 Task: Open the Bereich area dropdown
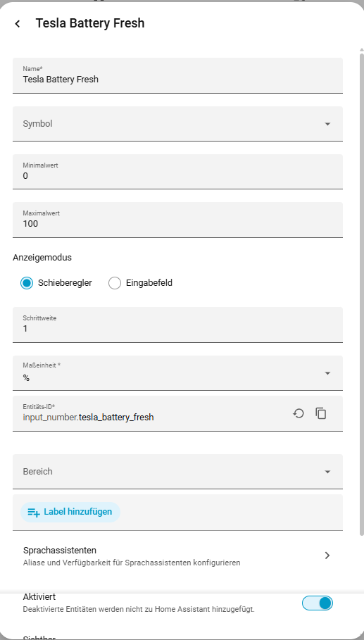coord(327,472)
